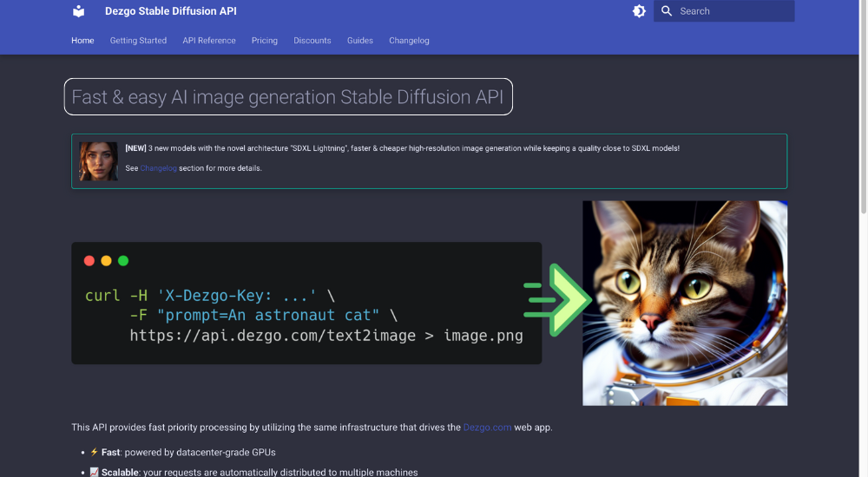
Task: Visit the Dezgo.com web app link
Action: point(487,428)
